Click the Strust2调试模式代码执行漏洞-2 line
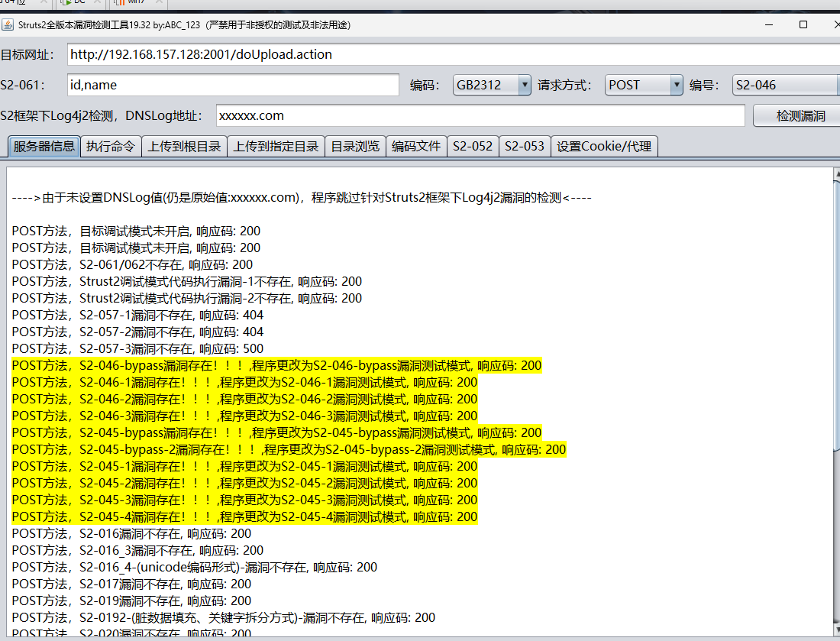The height and width of the screenshot is (641, 840). pos(187,299)
